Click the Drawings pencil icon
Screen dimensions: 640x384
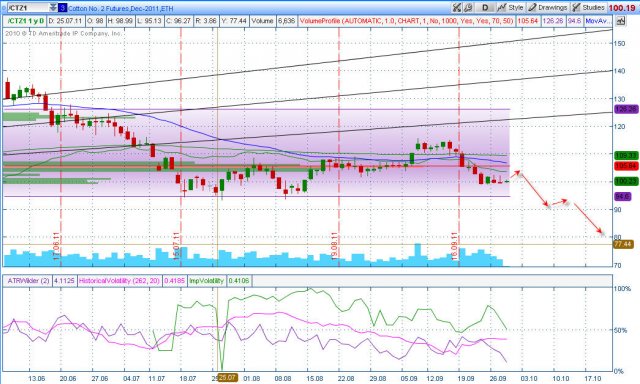532,7
